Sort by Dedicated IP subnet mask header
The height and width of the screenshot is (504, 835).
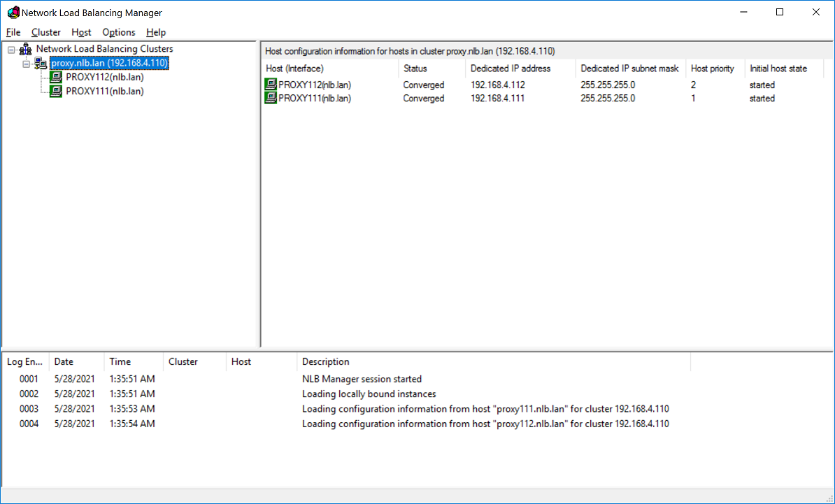631,69
